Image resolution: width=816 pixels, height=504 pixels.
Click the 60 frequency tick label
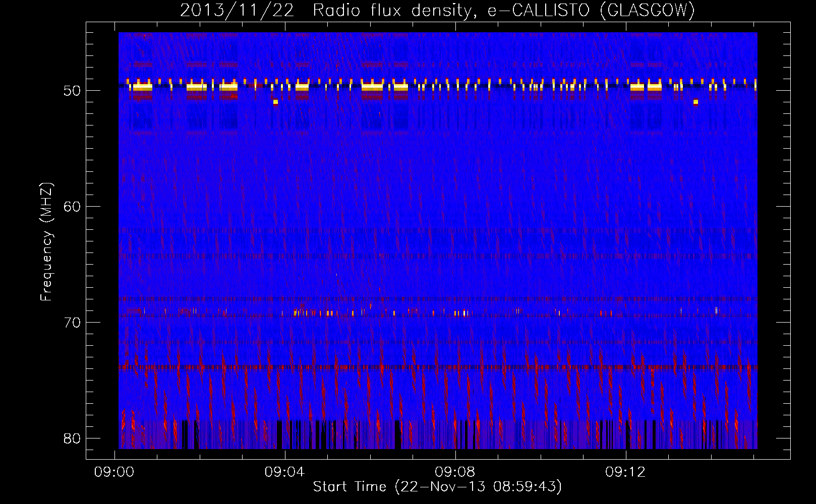(x=73, y=207)
